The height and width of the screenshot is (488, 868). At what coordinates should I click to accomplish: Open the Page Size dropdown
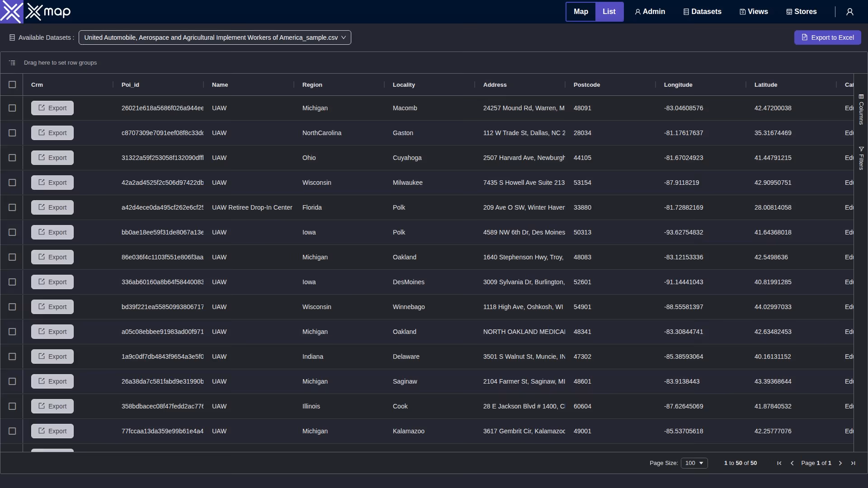tap(694, 463)
